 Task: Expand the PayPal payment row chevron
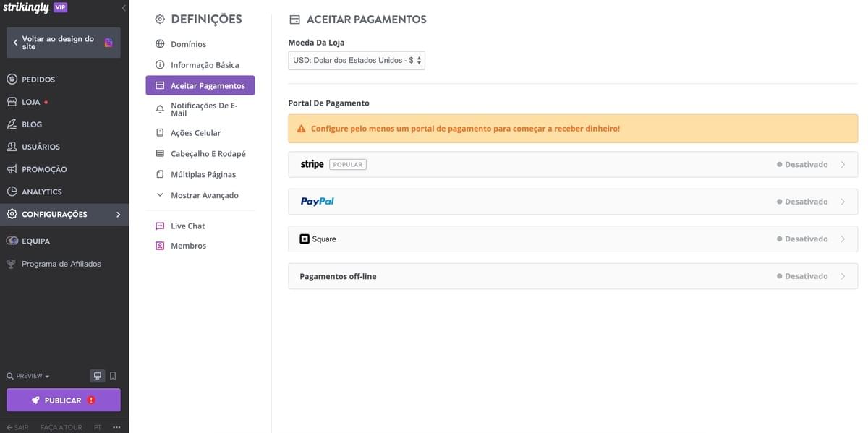click(x=843, y=202)
